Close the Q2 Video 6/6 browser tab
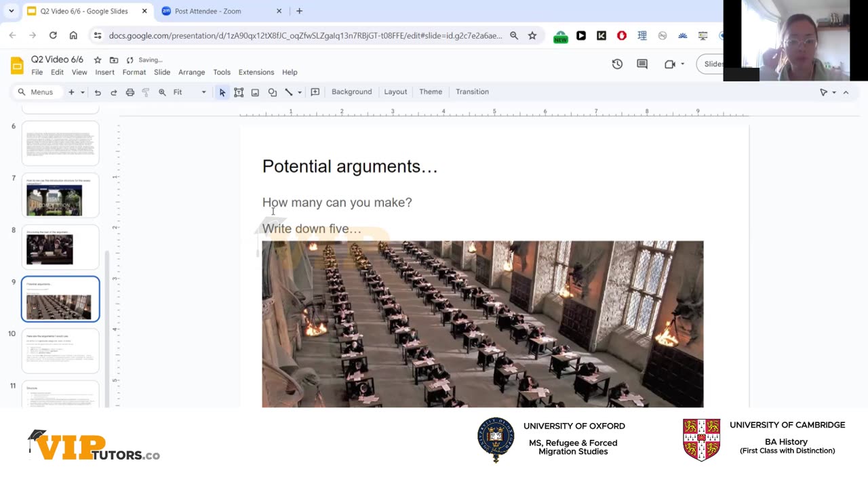The height and width of the screenshot is (488, 868). 144,11
